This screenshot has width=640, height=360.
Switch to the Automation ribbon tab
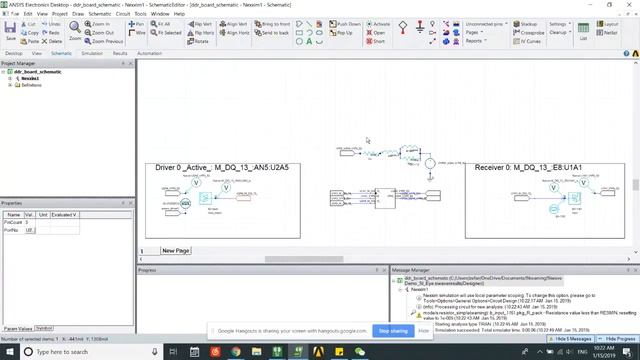(x=149, y=53)
